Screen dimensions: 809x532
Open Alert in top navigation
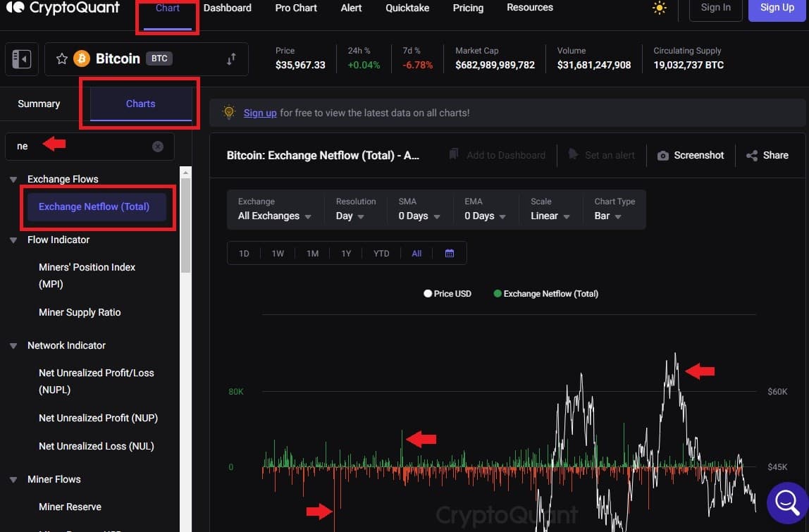point(352,8)
